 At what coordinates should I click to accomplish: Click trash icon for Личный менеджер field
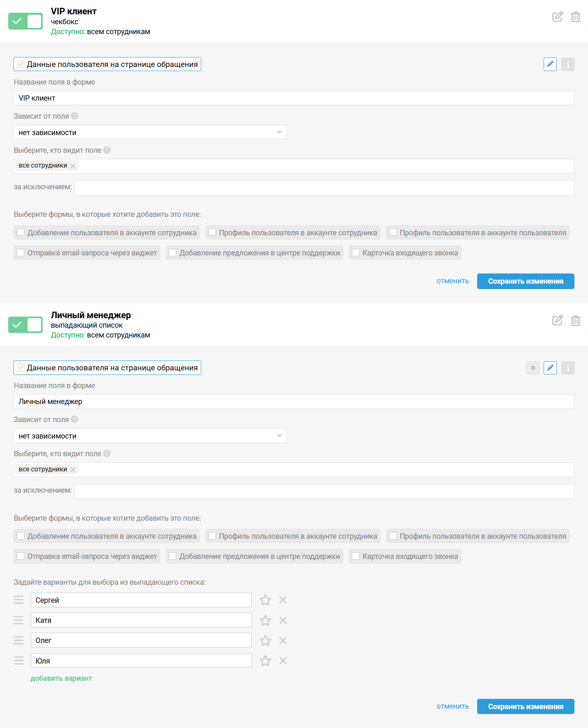pyautogui.click(x=576, y=320)
